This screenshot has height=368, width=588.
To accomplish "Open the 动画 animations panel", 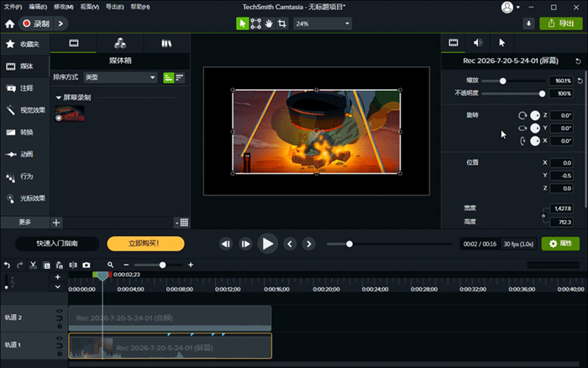I will (24, 155).
